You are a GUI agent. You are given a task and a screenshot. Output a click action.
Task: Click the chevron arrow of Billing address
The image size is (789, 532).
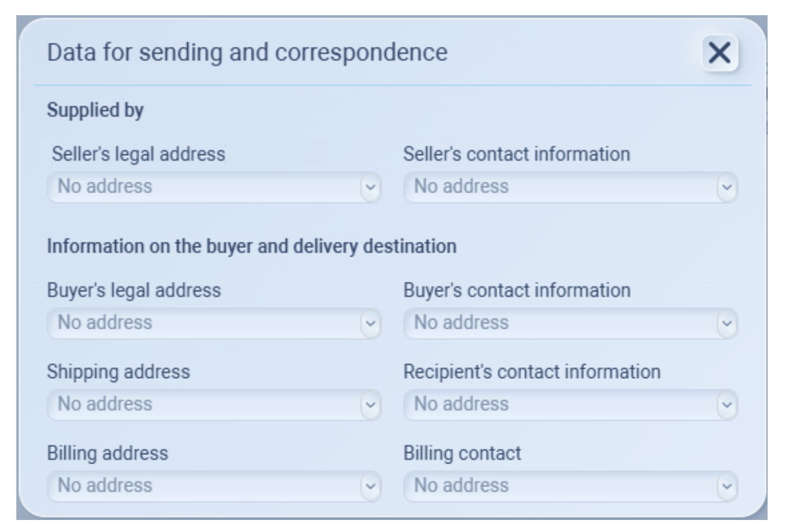(371, 486)
